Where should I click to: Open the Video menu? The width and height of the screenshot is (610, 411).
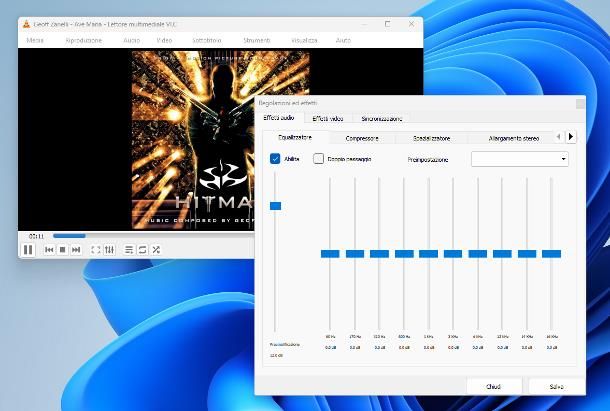click(164, 40)
